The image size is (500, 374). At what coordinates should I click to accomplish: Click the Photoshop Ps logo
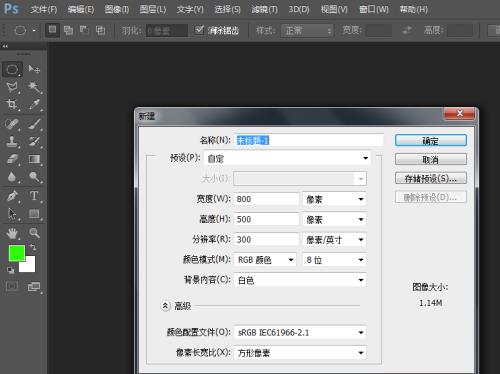11,8
